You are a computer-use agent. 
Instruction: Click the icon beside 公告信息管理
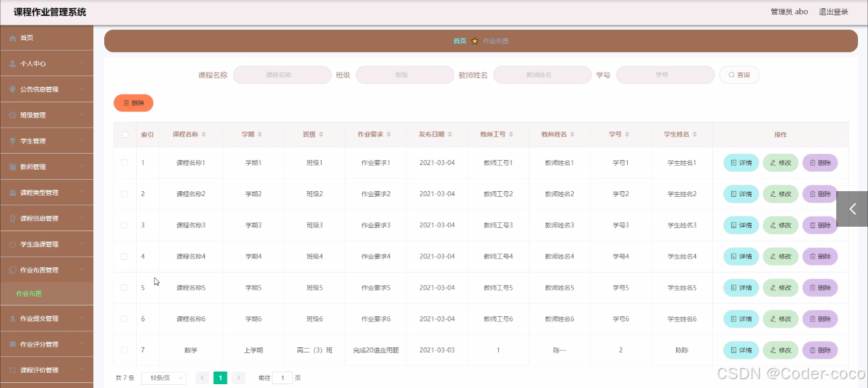pos(13,90)
